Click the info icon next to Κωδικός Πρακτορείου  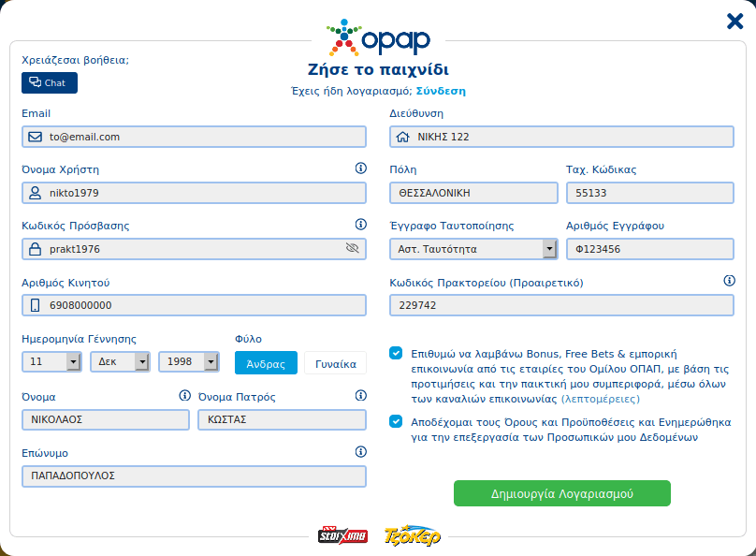[730, 281]
